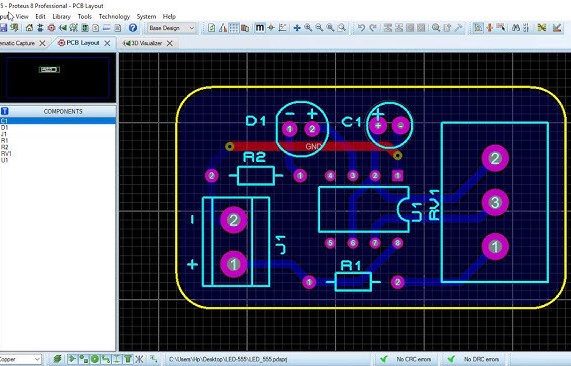Open the Home Page icon

click(x=29, y=28)
